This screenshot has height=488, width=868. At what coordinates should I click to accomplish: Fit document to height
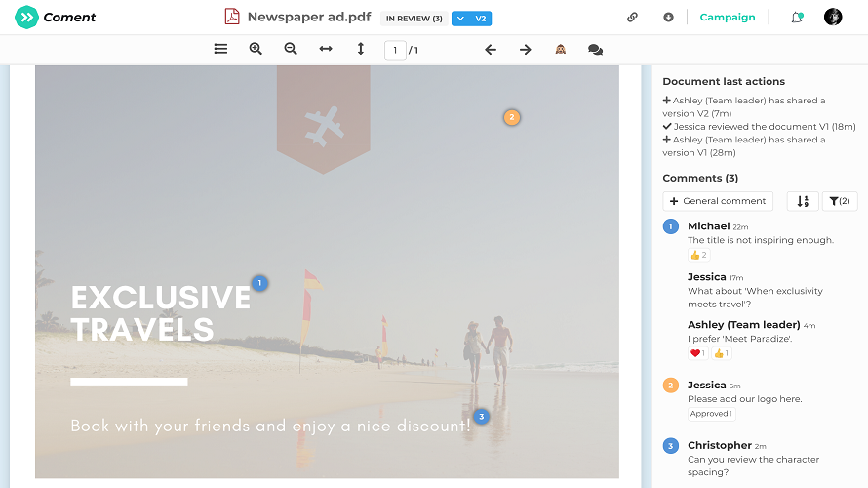pos(361,49)
